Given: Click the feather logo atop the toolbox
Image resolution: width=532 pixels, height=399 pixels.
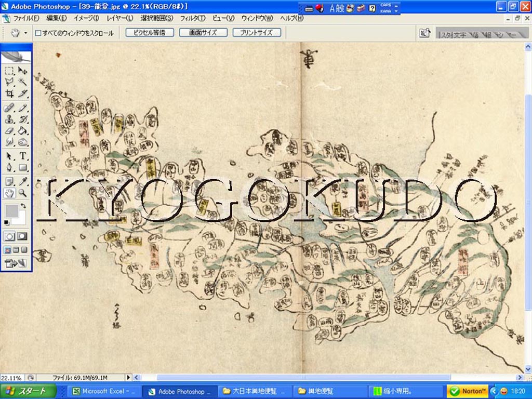Looking at the screenshot, I should coord(16,57).
